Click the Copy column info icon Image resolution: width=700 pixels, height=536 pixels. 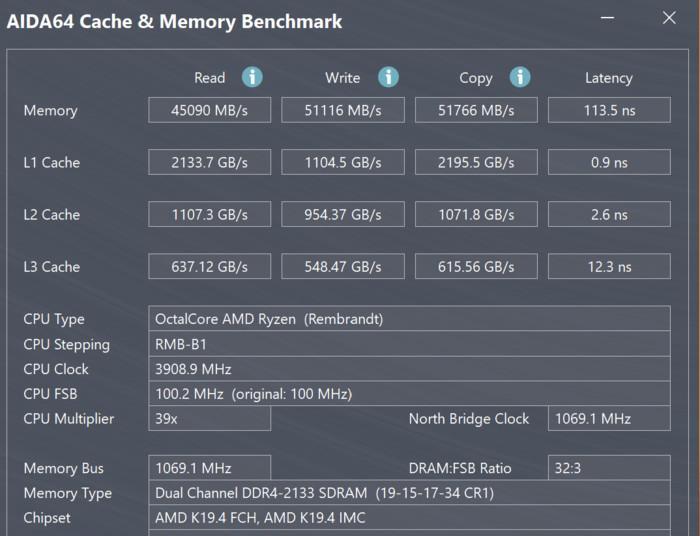click(x=520, y=77)
